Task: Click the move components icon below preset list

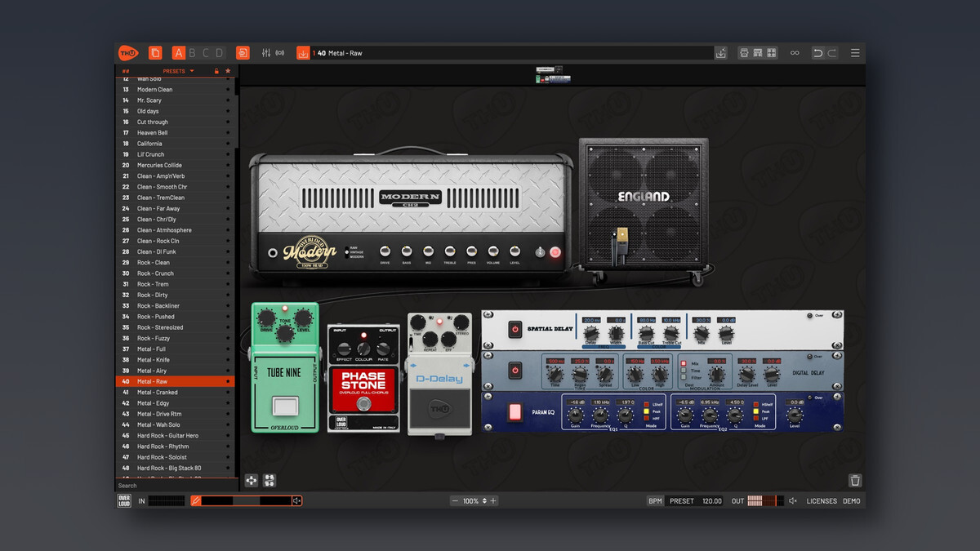Action: [252, 481]
